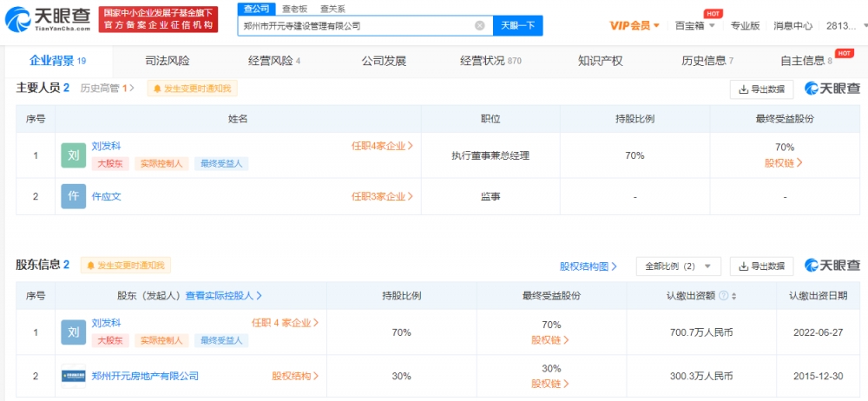Click the 认缴出资额 help question icon
This screenshot has width=868, height=401.
pyautogui.click(x=723, y=296)
